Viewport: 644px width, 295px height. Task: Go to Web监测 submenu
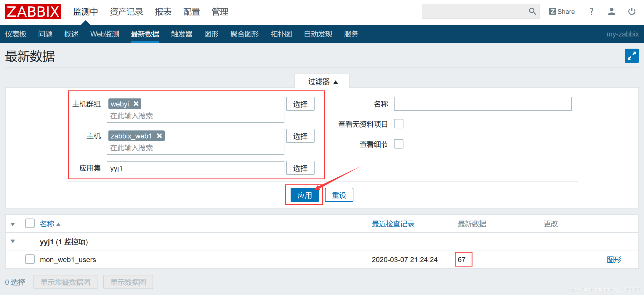click(105, 34)
